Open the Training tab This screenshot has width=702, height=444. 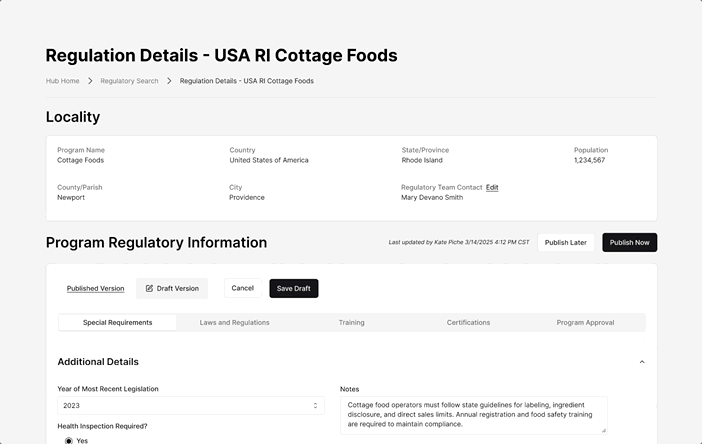[x=351, y=323]
